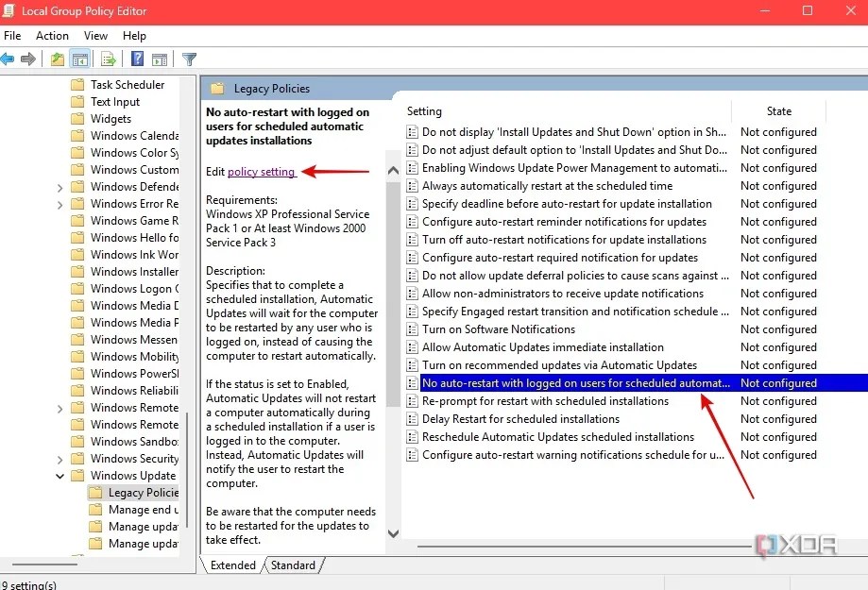
Task: Toggle the action pane icon
Action: click(161, 58)
